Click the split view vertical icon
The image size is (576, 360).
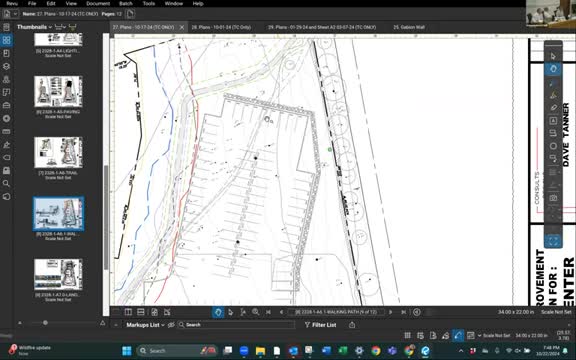128,312
